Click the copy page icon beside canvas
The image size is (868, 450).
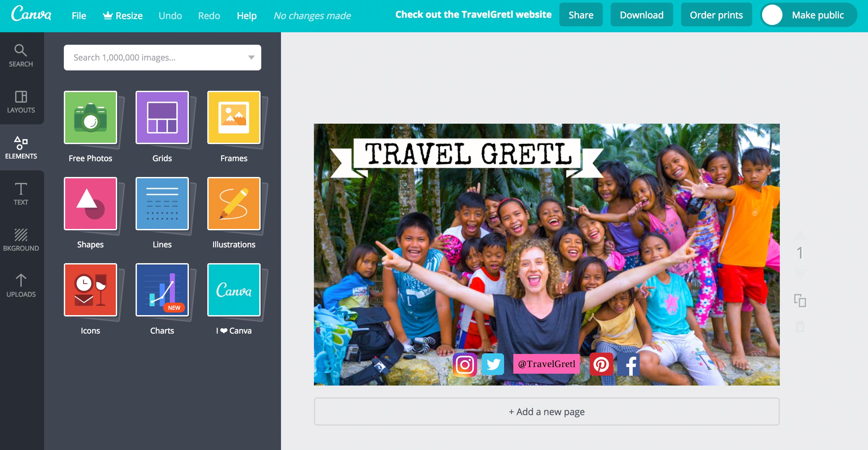click(800, 300)
